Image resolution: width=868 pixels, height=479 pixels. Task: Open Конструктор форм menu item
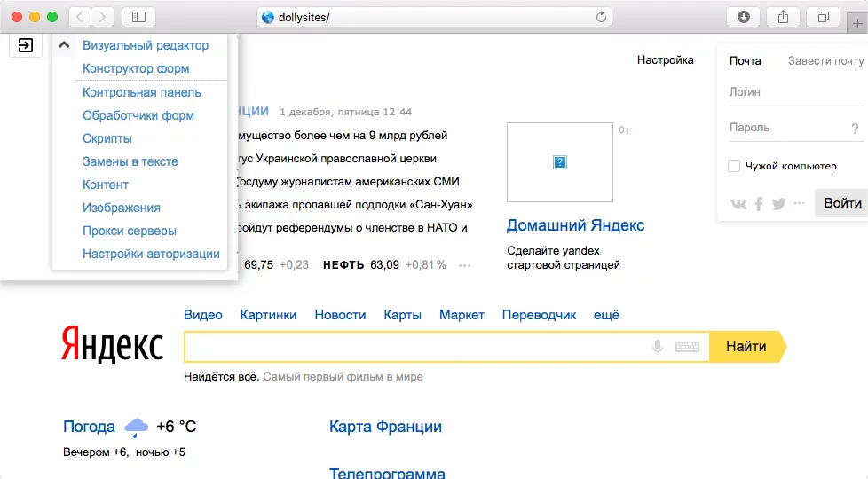coord(136,68)
